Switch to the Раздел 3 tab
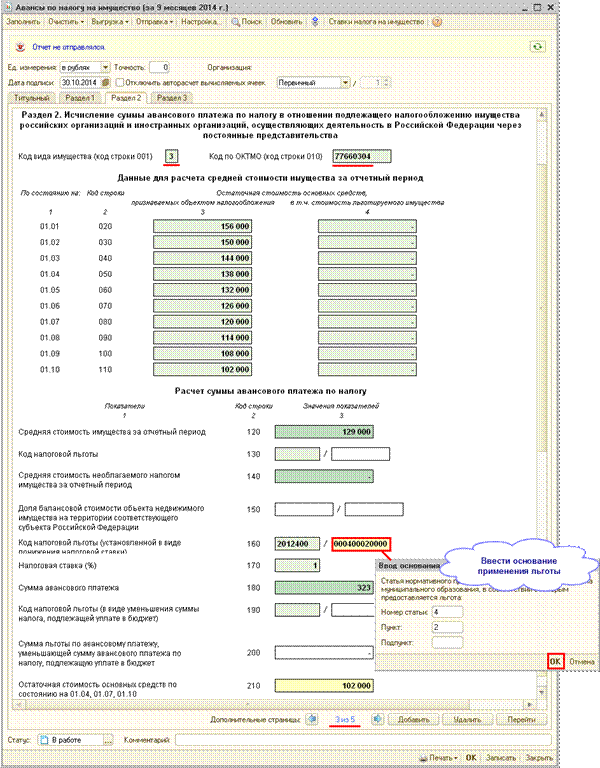Image resolution: width=600 pixels, height=768 pixels. (x=172, y=98)
